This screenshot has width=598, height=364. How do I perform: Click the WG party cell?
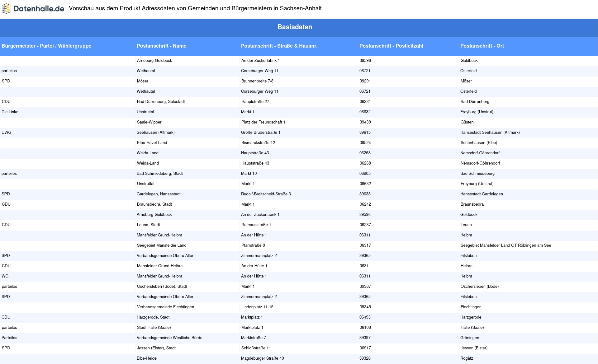tap(5, 276)
